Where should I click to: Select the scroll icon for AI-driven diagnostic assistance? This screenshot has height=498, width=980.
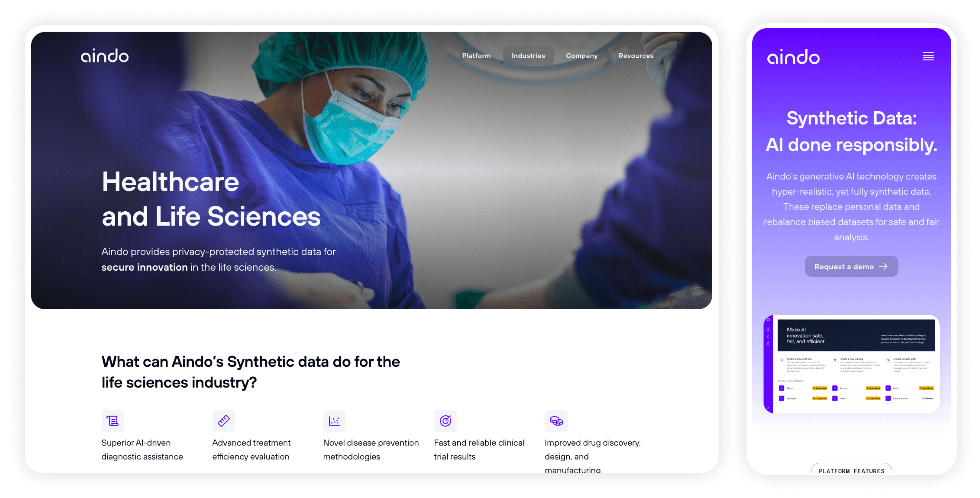pyautogui.click(x=113, y=421)
